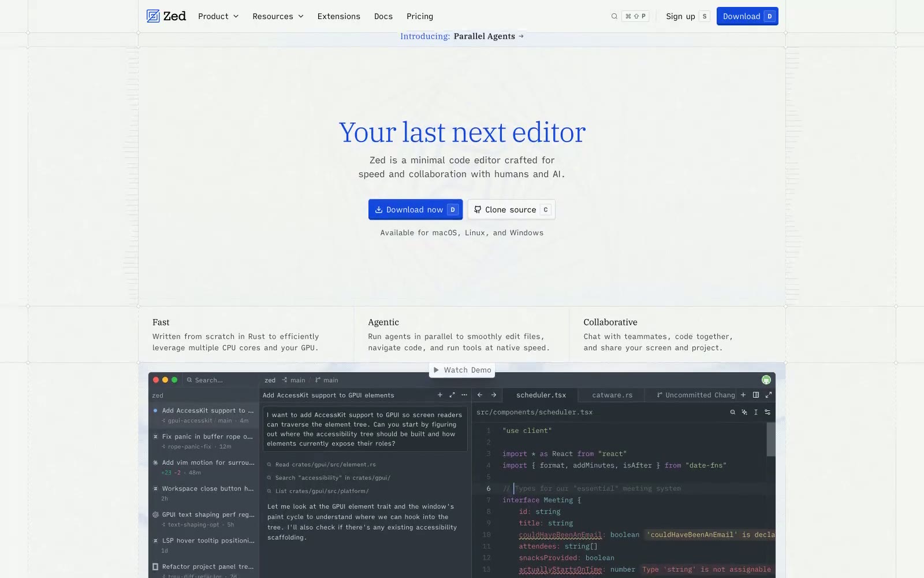924x578 pixels.
Task: Click the search icon in the demo sidebar
Action: (x=189, y=380)
